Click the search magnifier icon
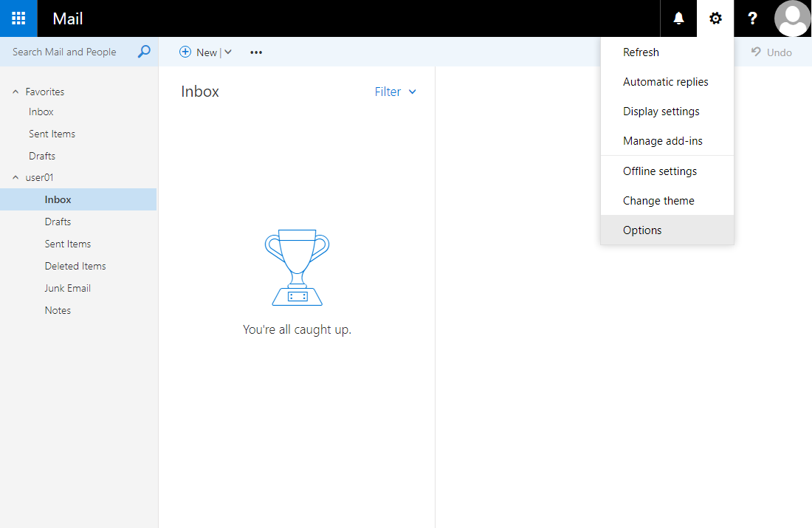812x528 pixels. tap(143, 52)
